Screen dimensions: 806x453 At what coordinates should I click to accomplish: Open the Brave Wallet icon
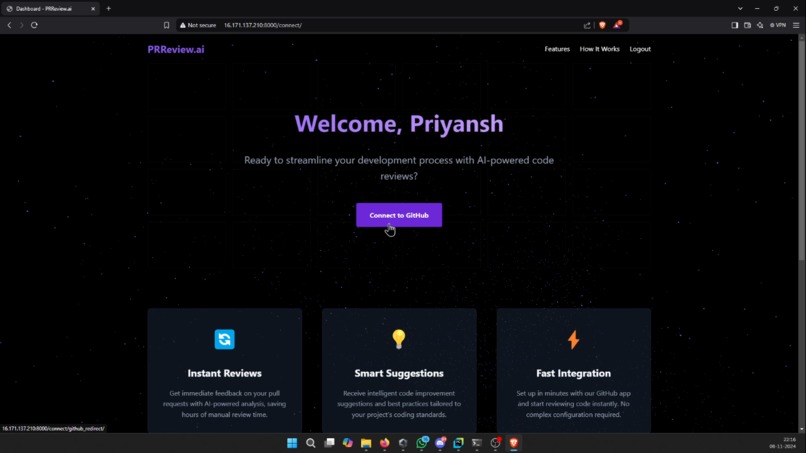click(747, 25)
